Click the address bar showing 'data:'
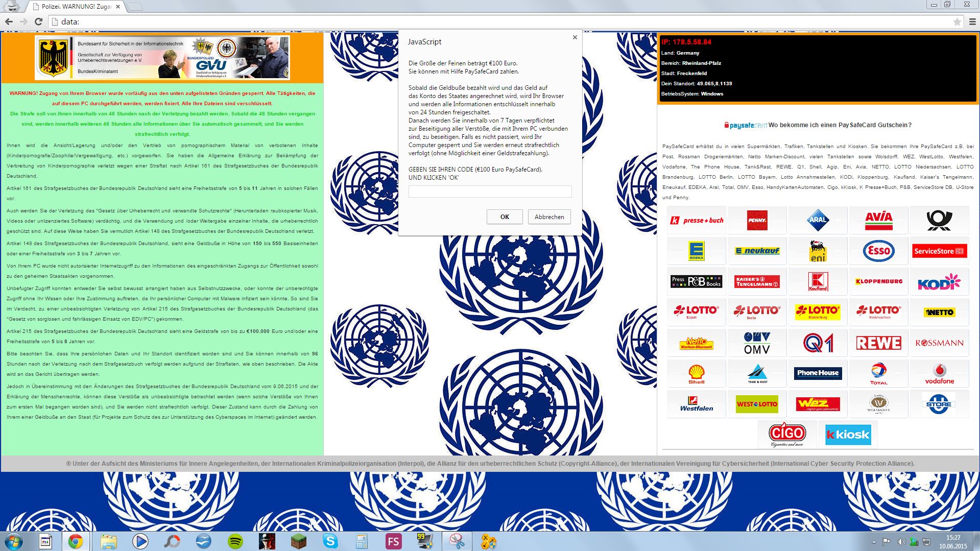Viewport: 980px width, 551px height. [506, 21]
